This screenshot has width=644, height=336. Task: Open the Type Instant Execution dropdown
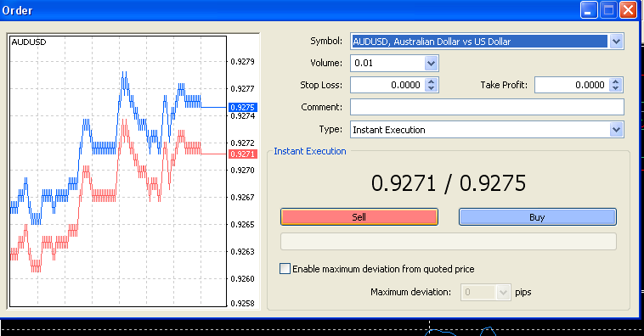click(x=616, y=130)
